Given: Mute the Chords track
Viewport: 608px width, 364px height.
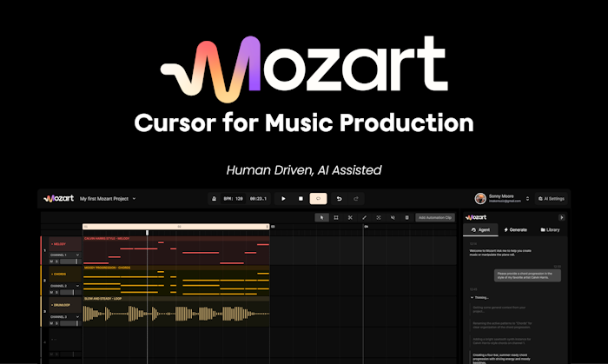Looking at the screenshot, I should coord(51,292).
